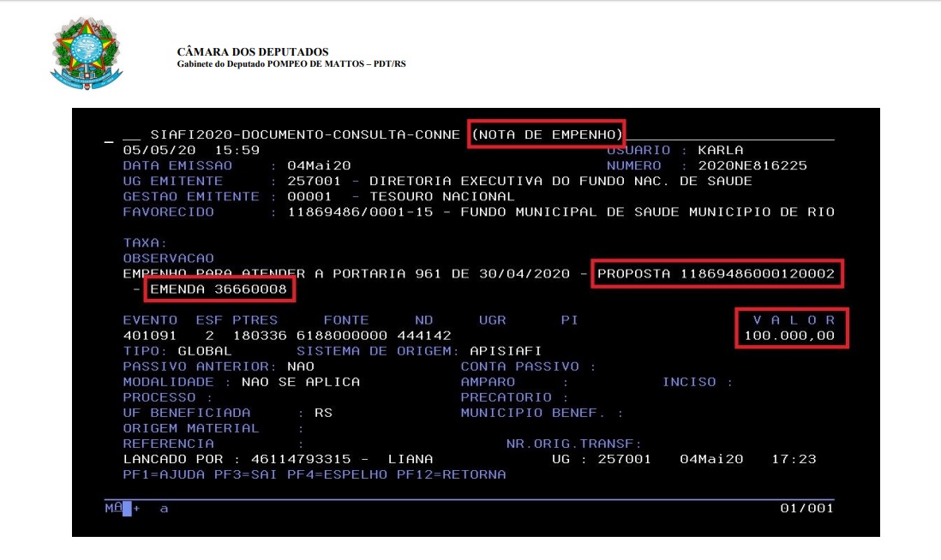
Task: Click the NUMERO value 2020NE816225
Action: (752, 165)
